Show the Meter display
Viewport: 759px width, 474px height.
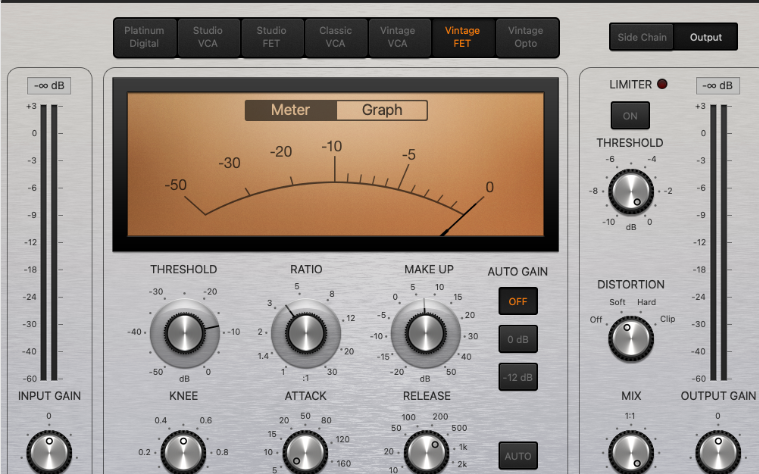click(291, 110)
